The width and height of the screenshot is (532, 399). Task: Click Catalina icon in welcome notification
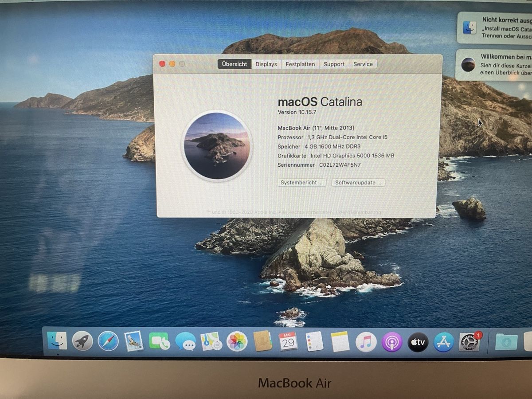[x=468, y=64]
